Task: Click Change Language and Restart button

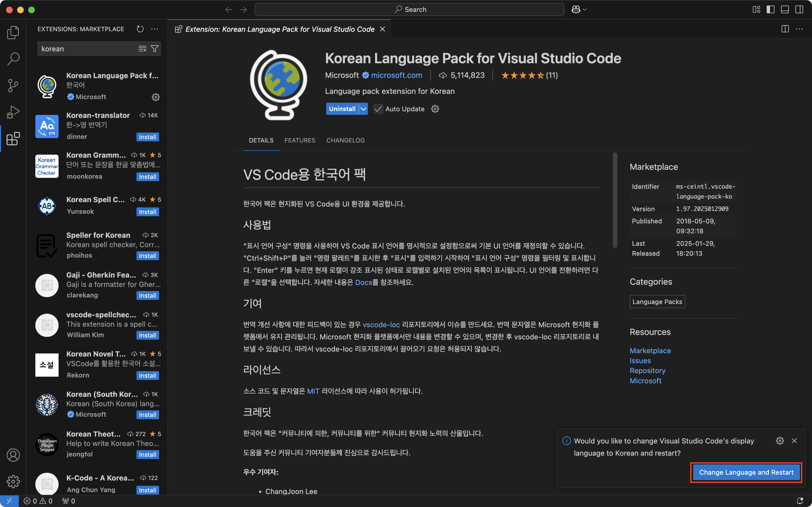Action: coord(746,472)
